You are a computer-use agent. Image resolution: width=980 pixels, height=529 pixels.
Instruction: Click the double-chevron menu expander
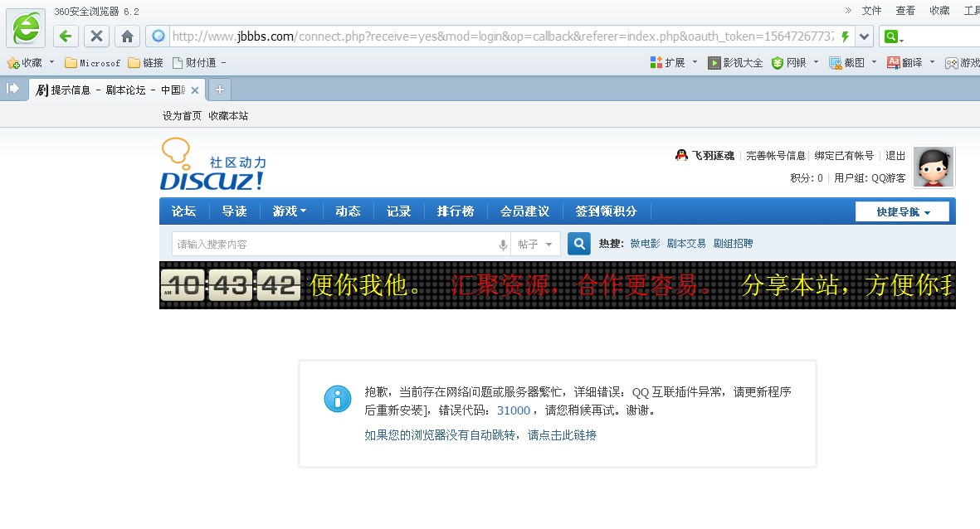(848, 11)
